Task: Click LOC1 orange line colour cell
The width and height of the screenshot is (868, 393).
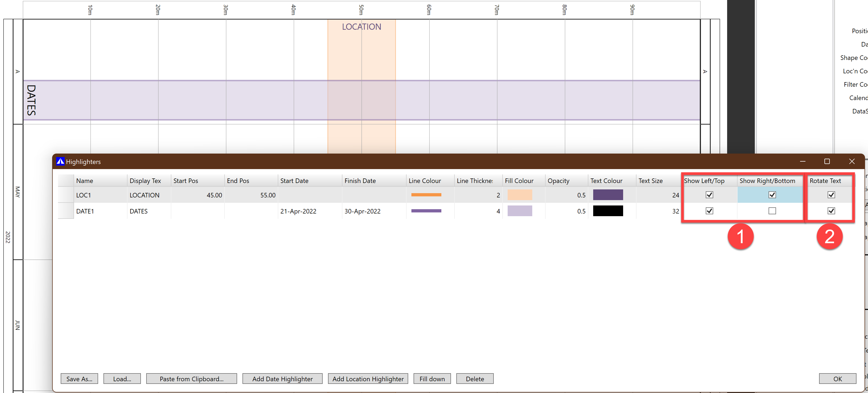Action: click(426, 195)
